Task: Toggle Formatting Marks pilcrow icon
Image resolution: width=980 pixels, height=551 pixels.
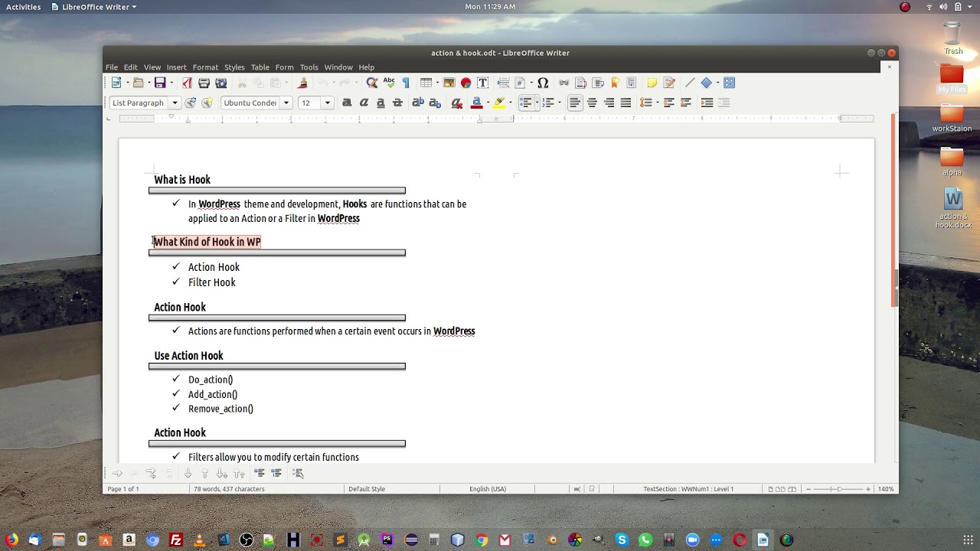Action: [406, 83]
